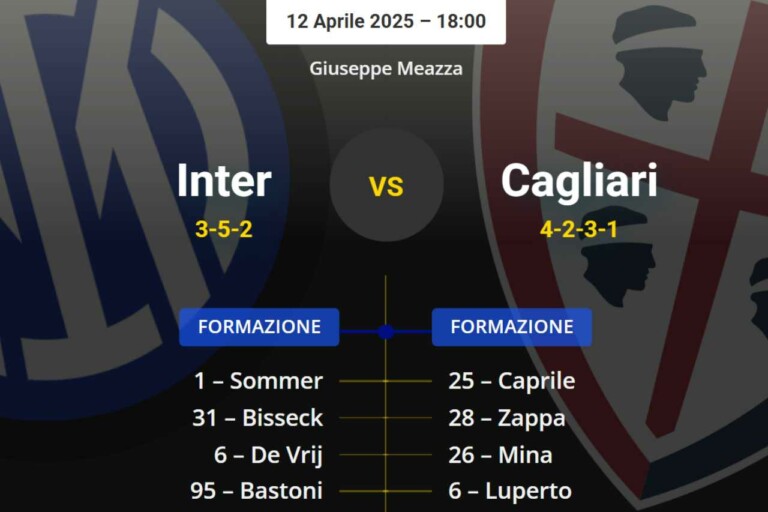Image resolution: width=768 pixels, height=512 pixels.
Task: Pick player 95 – Bastoni
Action: tap(257, 491)
